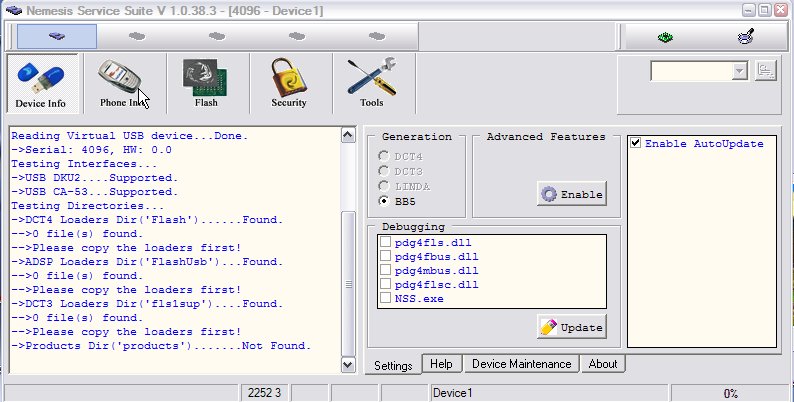Click log line "->DCT4 Loaders Dir('Flash')"

[x=147, y=220]
